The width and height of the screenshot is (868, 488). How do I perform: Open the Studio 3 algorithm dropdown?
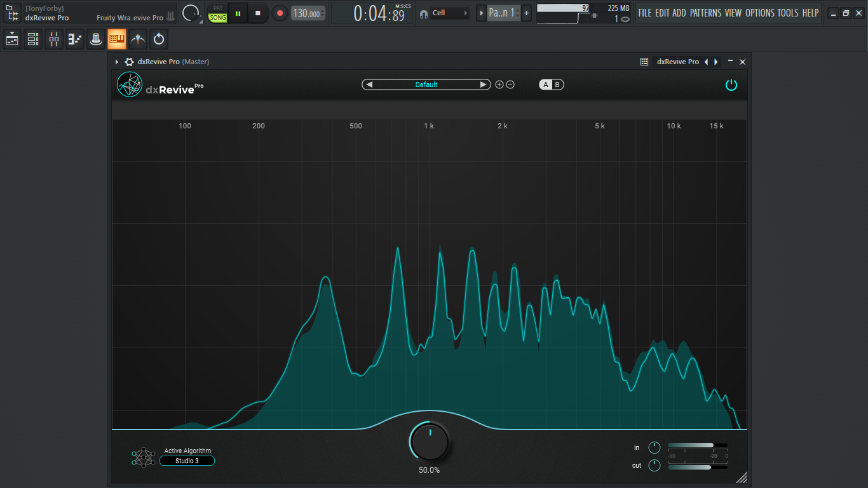click(x=187, y=461)
